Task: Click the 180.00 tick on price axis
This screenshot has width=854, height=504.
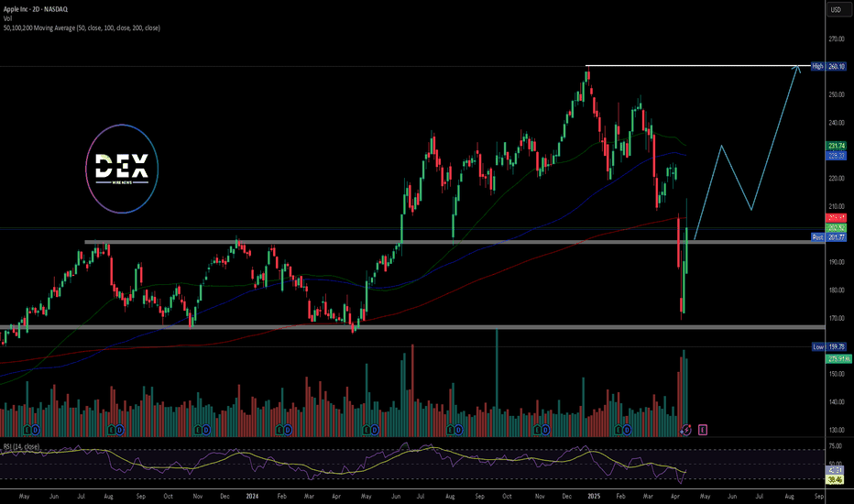Action: click(x=837, y=290)
